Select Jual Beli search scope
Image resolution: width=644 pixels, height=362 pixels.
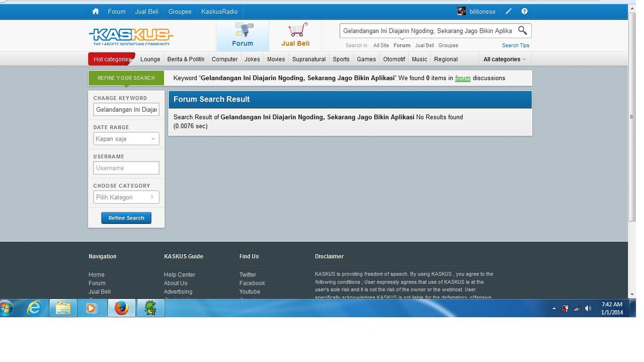tap(424, 45)
